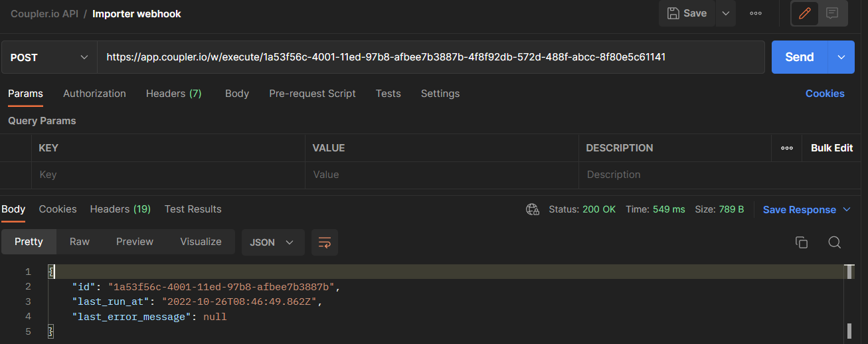This screenshot has height=344, width=868.
Task: Copy response using the copy icon
Action: pyautogui.click(x=802, y=242)
